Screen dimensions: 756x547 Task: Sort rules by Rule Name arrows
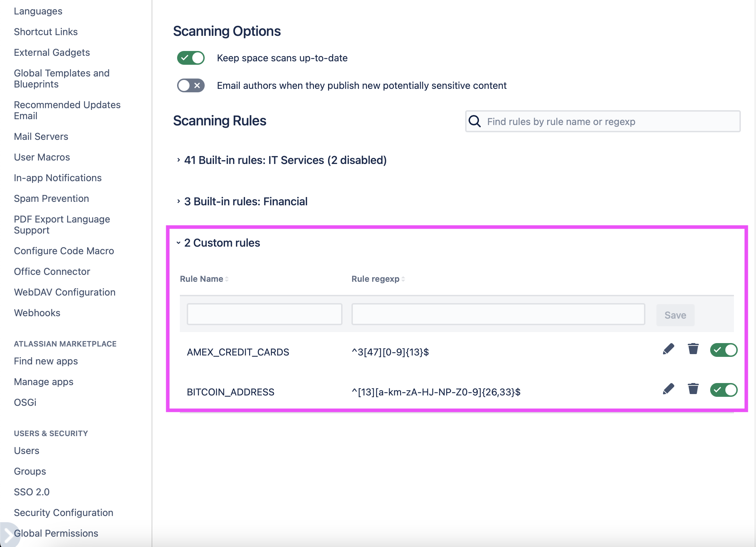pos(227,279)
